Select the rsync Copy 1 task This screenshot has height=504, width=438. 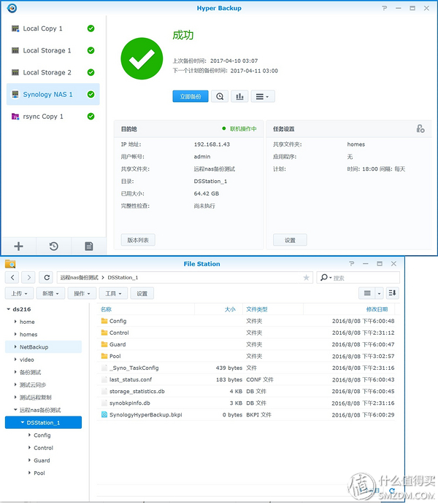[x=53, y=117]
